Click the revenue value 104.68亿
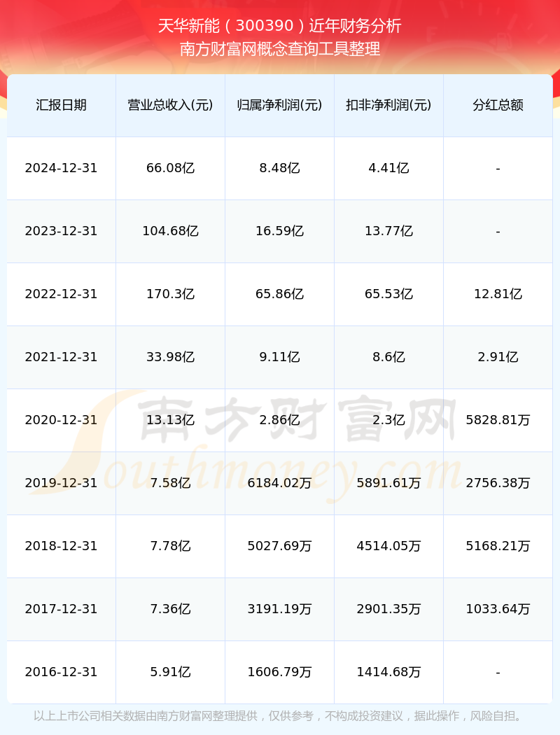The image size is (560, 735). [171, 231]
